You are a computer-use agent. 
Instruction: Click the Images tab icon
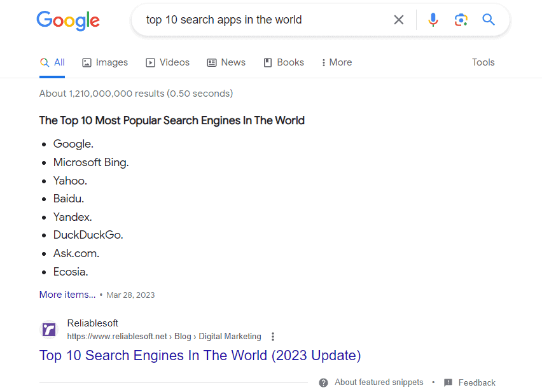pyautogui.click(x=86, y=62)
